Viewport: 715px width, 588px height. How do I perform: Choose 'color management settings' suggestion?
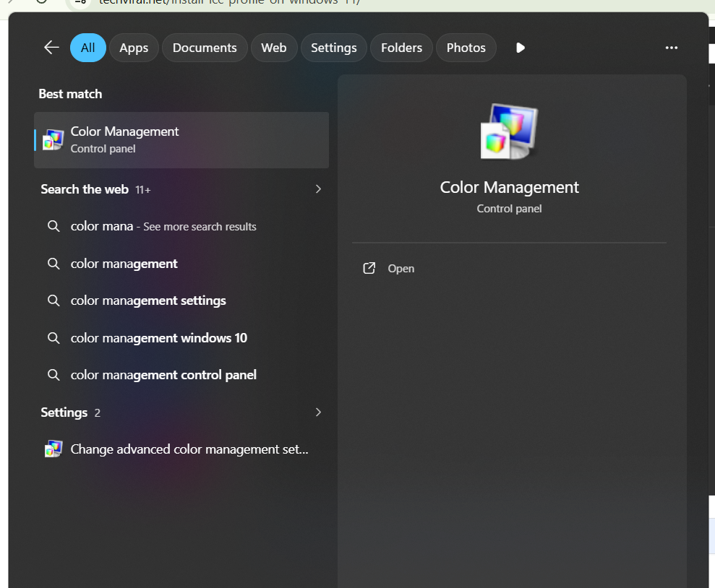(x=181, y=301)
